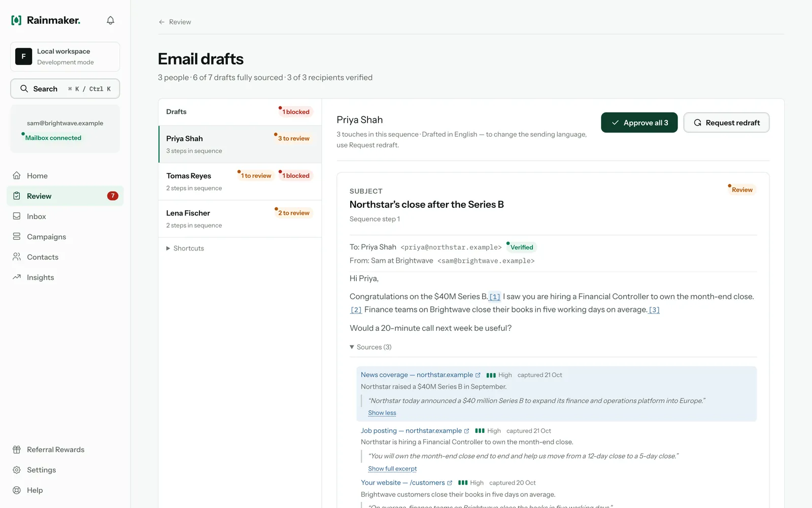Click the Review clipboard icon
Viewport: 812px width, 508px height.
[x=17, y=196]
